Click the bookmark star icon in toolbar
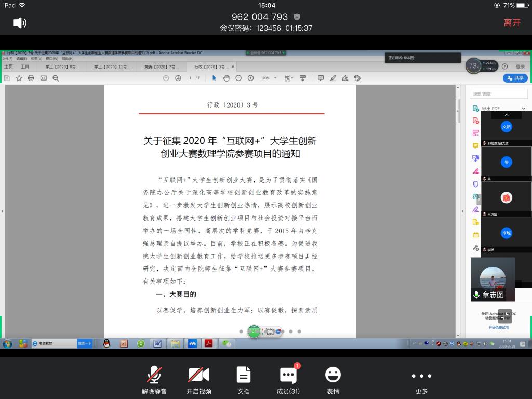The height and width of the screenshot is (399, 532). pyautogui.click(x=19, y=78)
